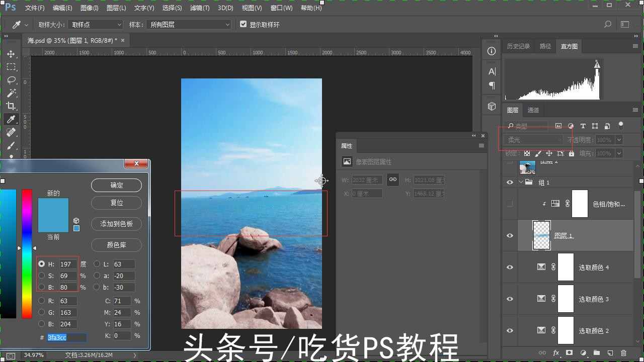This screenshot has height=362, width=644.
Task: Select the H radio button in color picker
Action: [41, 263]
